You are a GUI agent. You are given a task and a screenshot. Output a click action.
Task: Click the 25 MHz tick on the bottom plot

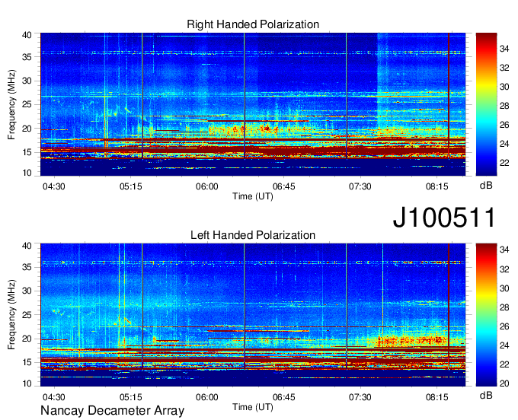[x=27, y=315]
